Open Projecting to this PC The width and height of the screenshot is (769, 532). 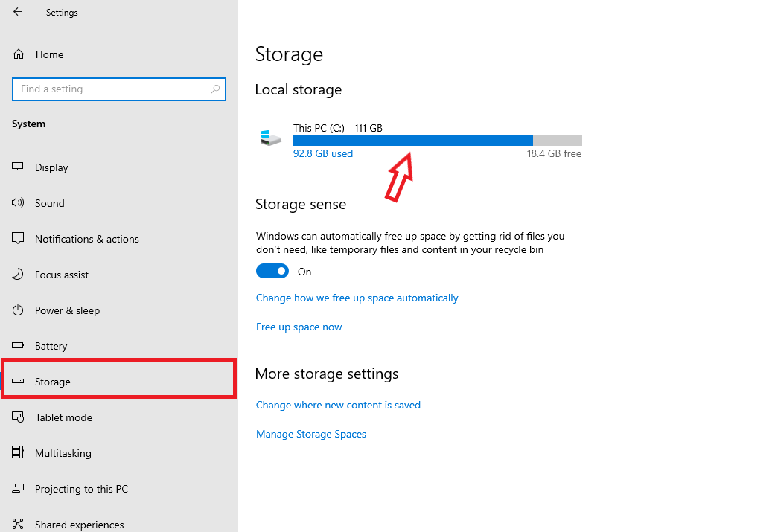(81, 489)
